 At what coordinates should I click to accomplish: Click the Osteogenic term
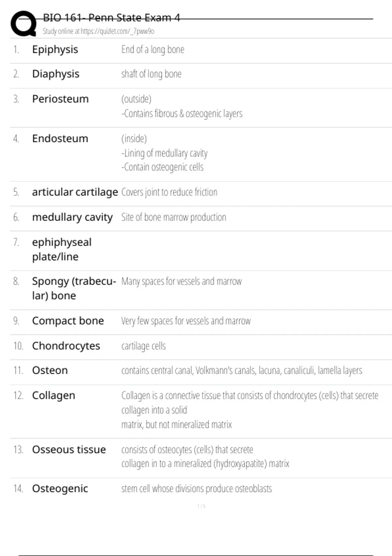click(60, 488)
